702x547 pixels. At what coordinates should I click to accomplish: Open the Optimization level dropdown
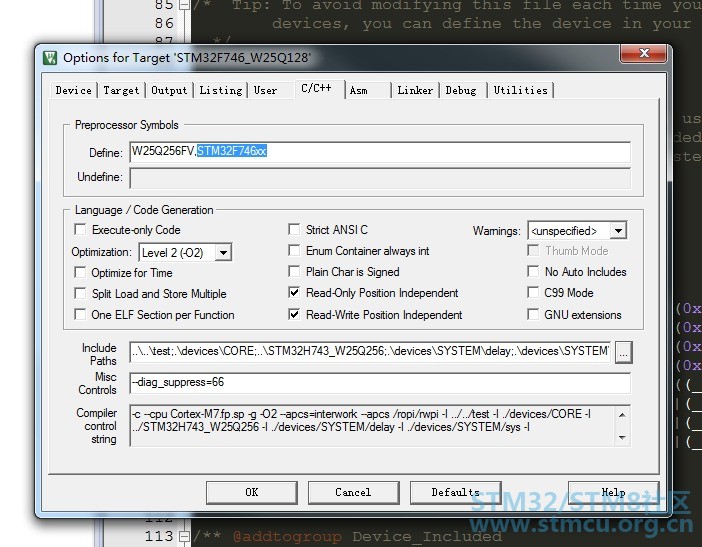223,252
